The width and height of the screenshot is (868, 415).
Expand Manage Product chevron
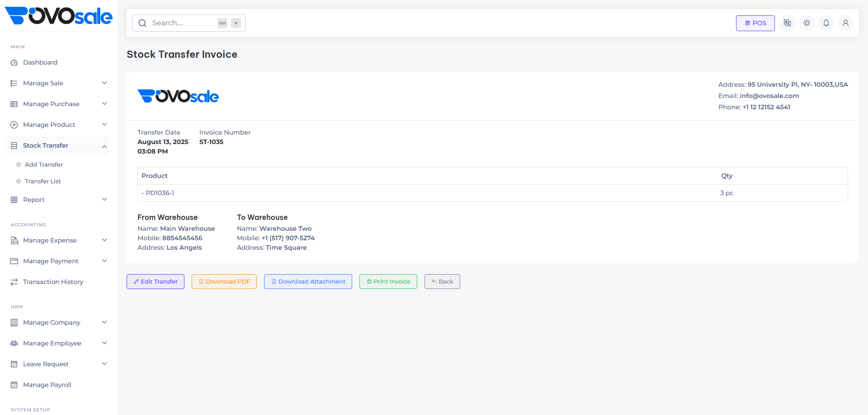[104, 125]
